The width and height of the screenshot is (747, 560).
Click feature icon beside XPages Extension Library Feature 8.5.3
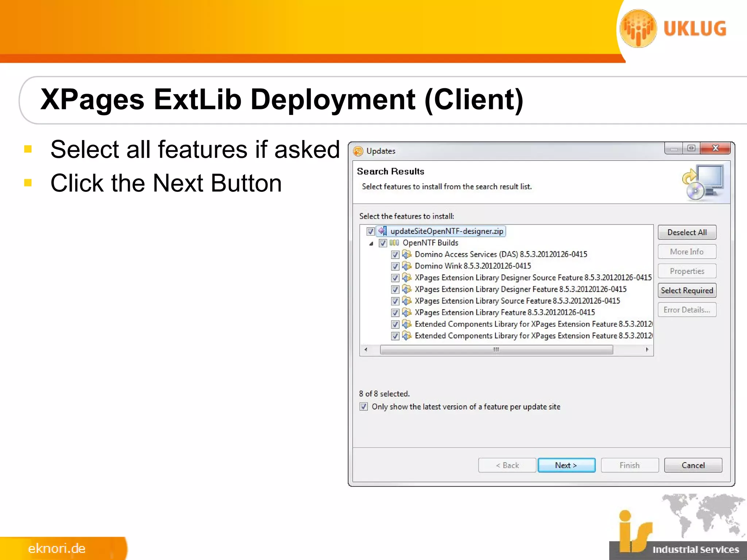407,312
